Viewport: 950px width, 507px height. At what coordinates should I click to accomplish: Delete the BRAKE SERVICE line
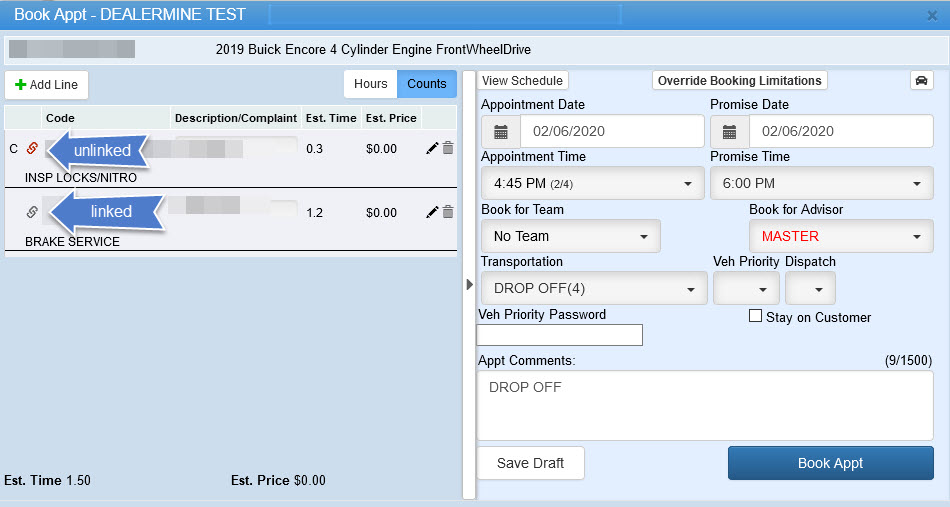[x=448, y=212]
